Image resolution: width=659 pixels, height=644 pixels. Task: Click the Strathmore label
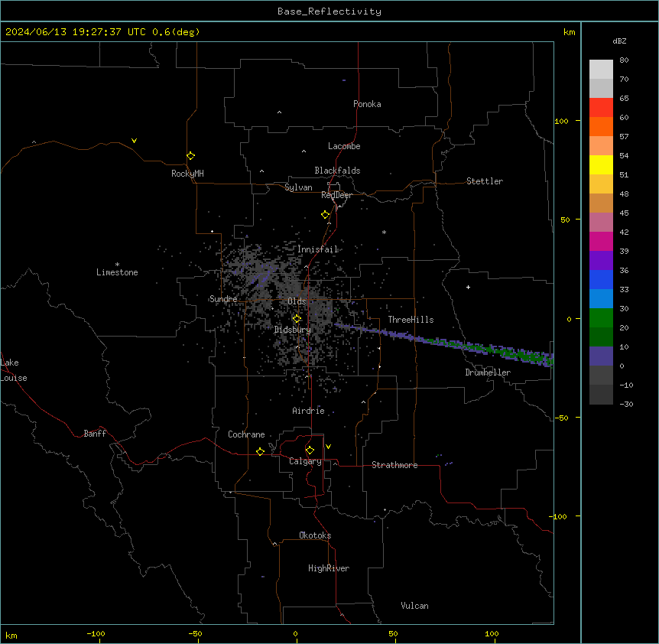tap(394, 465)
